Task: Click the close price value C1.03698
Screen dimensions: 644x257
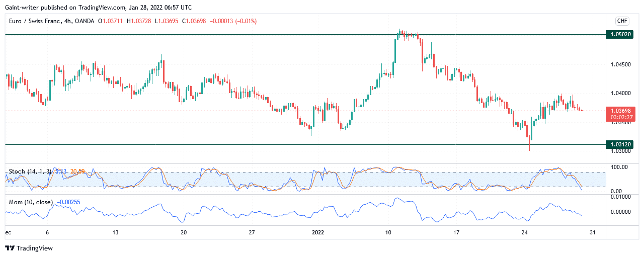Action: pos(195,21)
